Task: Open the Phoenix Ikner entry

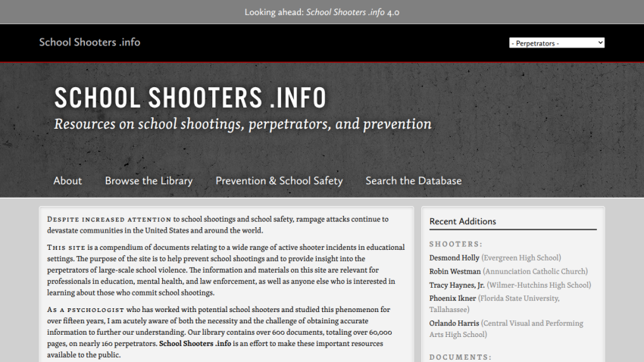Action: 452,298
